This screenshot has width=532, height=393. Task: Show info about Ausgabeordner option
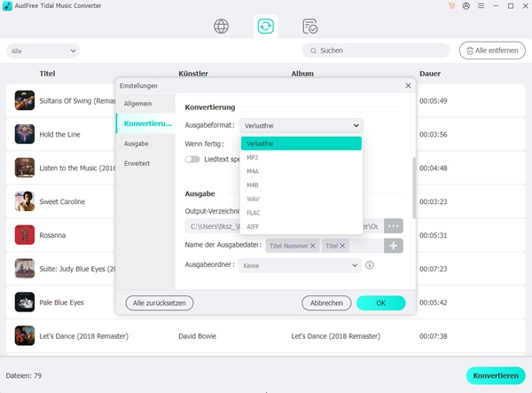[x=370, y=265]
